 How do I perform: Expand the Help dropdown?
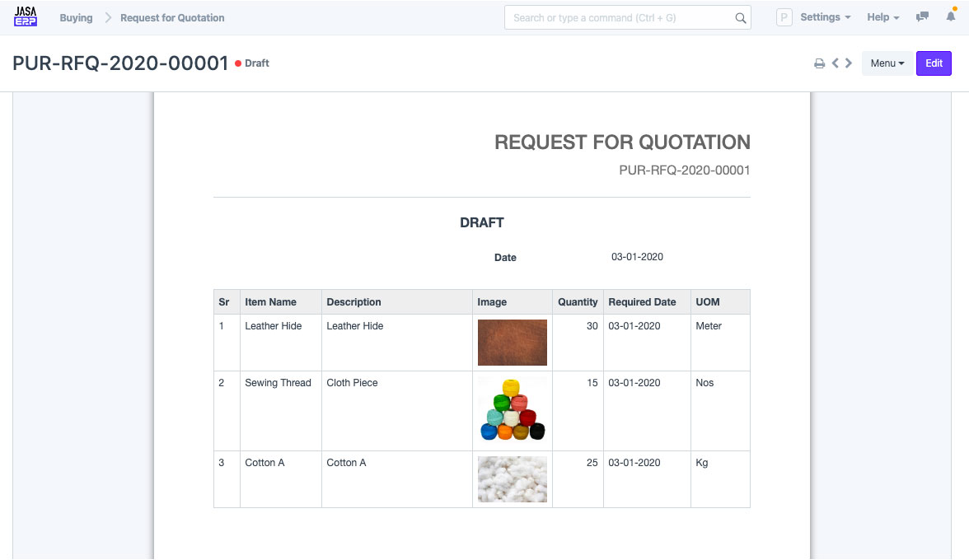coord(882,17)
